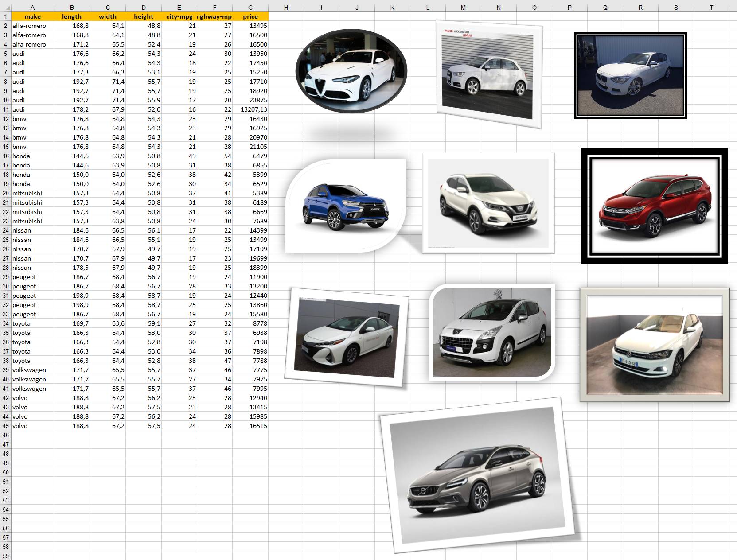
Task: Select the 'city-mpg' header cell
Action: [x=179, y=16]
